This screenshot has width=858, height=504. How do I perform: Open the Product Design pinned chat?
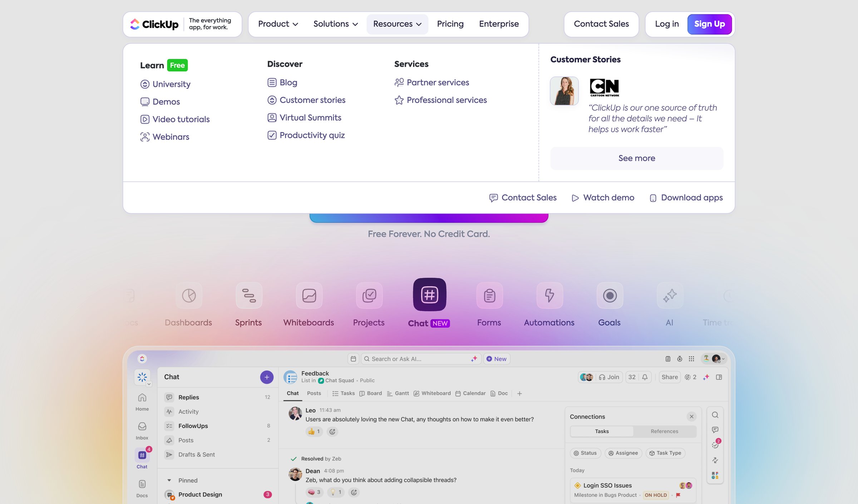coord(218,494)
